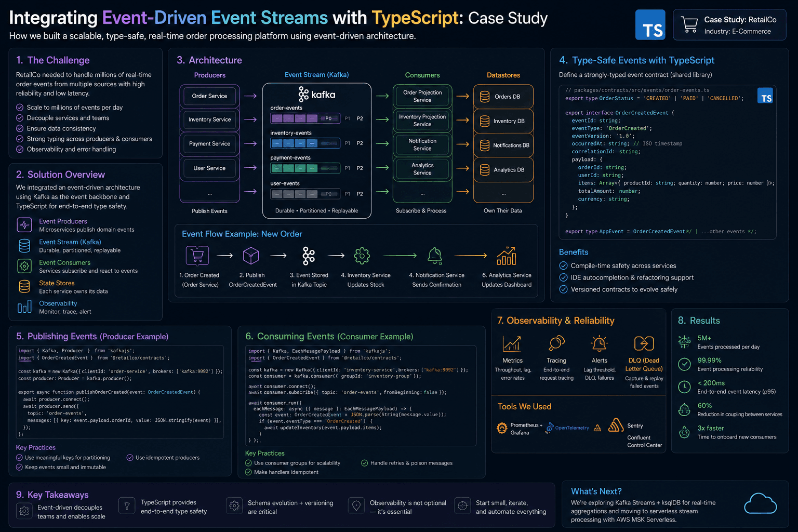Click 'Durable • Partitioned • Replayable' caption
The height and width of the screenshot is (532, 798).
pos(316,211)
